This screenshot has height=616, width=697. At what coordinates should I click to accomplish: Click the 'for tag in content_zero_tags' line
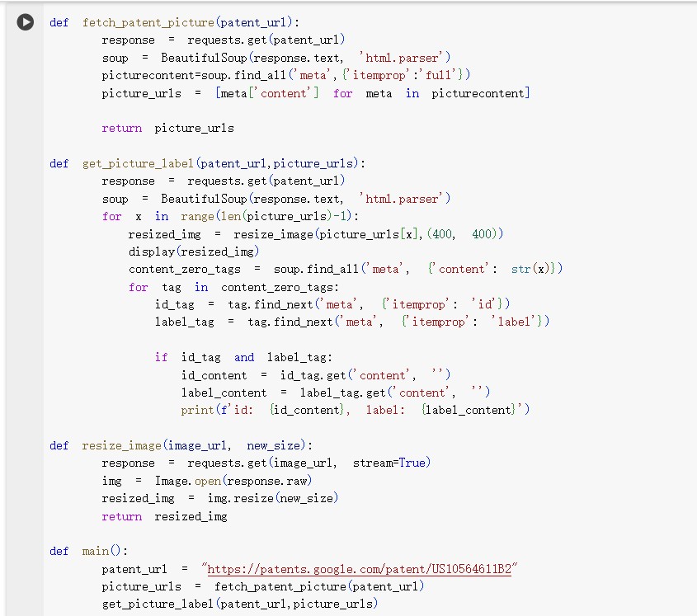pyautogui.click(x=233, y=287)
